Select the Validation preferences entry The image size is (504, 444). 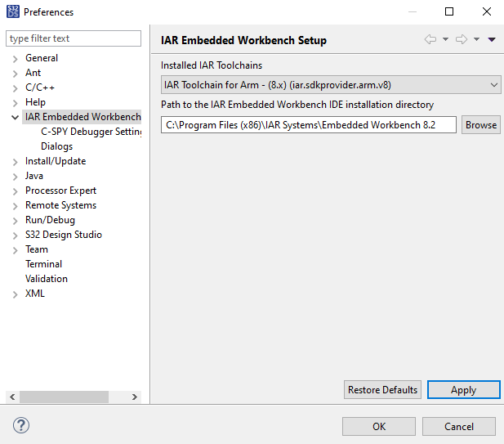(x=47, y=279)
